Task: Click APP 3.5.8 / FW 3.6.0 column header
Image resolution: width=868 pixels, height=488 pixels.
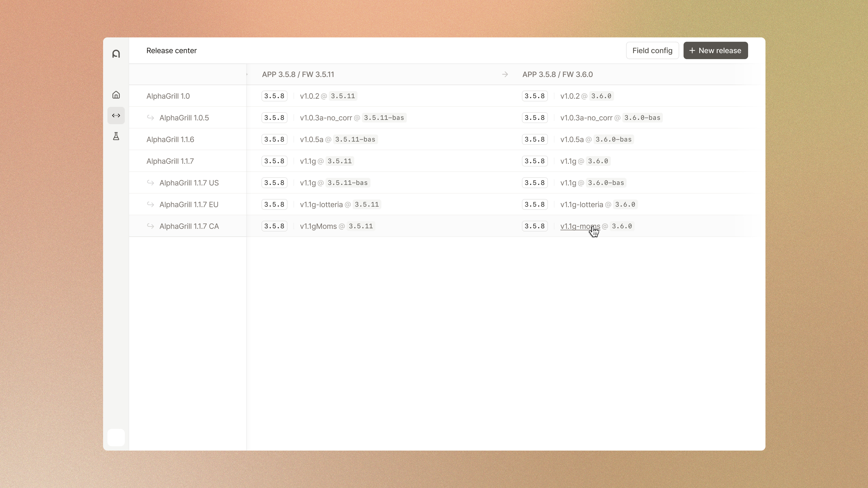Action: (557, 75)
